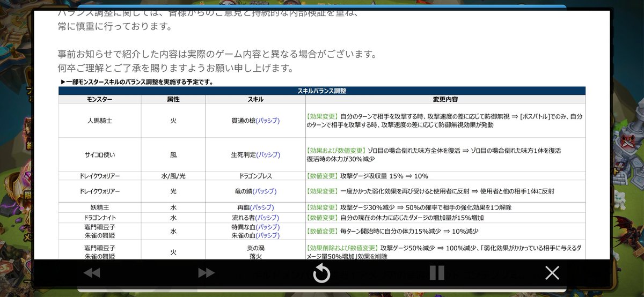Select 竈門禰豆子 in the 特異な血 row
This screenshot has height=297, width=644.
point(100,227)
